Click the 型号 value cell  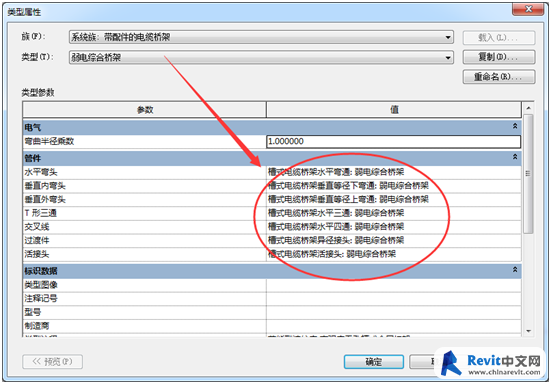click(394, 313)
